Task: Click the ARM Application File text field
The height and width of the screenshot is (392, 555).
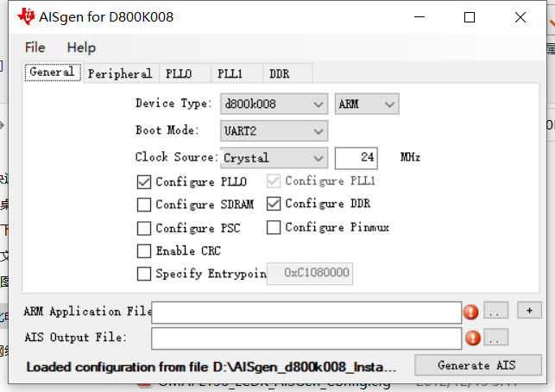Action: coord(306,313)
